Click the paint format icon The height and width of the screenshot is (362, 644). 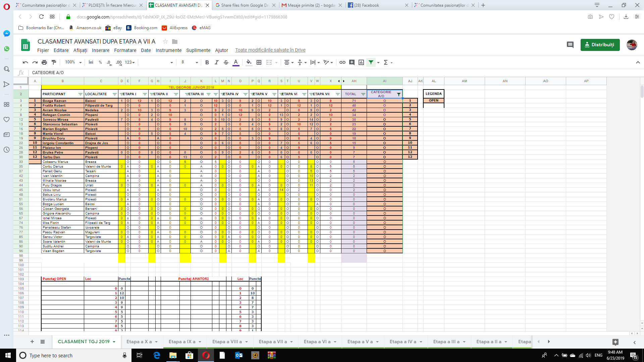pyautogui.click(x=54, y=62)
